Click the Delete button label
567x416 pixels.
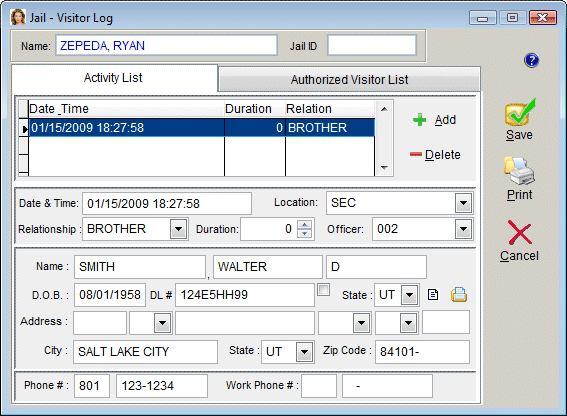pyautogui.click(x=443, y=155)
